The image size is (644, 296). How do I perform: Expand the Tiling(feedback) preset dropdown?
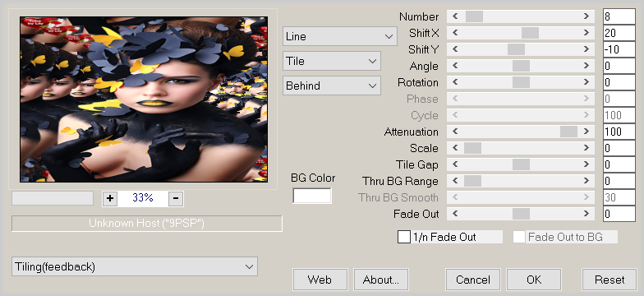[x=135, y=266]
